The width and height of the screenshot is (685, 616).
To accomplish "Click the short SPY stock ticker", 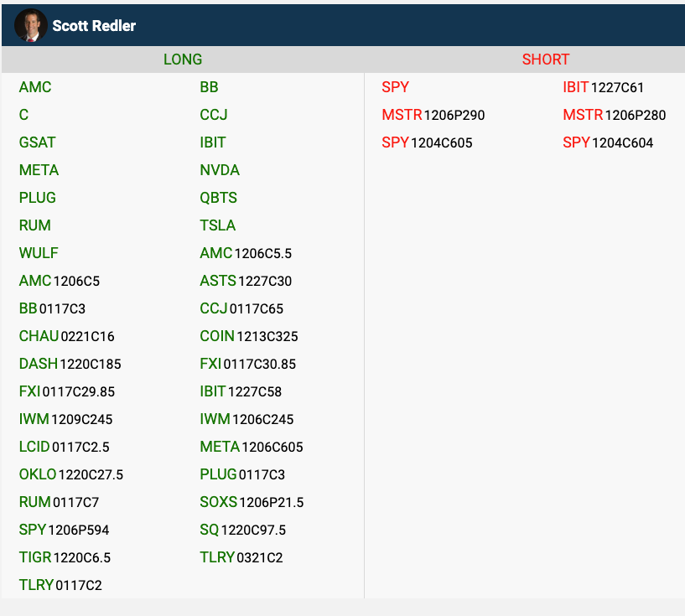I will coord(396,87).
